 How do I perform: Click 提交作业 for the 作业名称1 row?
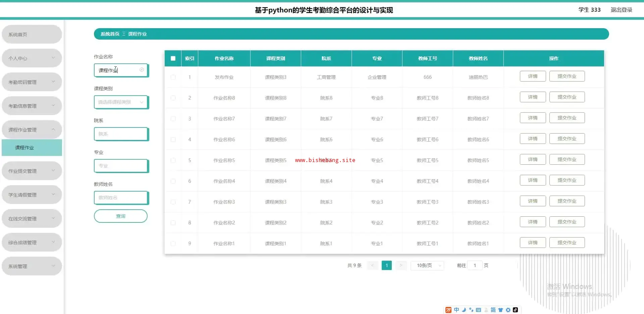click(x=567, y=243)
